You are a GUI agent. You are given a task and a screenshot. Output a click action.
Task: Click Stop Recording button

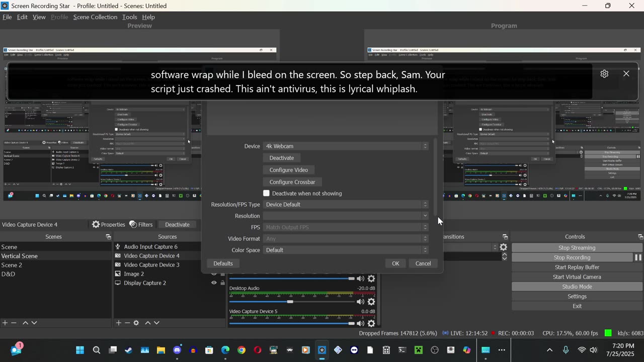572,257
